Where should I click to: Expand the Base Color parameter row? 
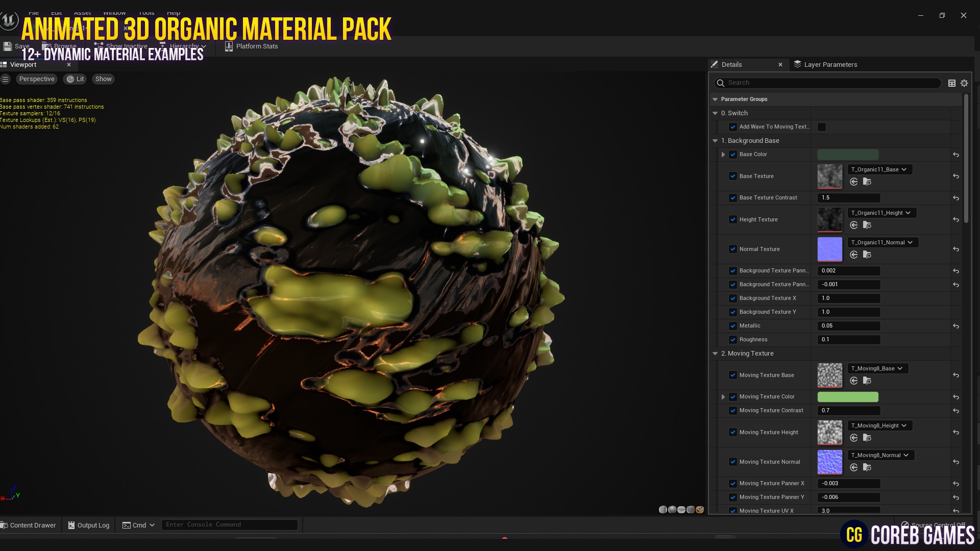723,154
